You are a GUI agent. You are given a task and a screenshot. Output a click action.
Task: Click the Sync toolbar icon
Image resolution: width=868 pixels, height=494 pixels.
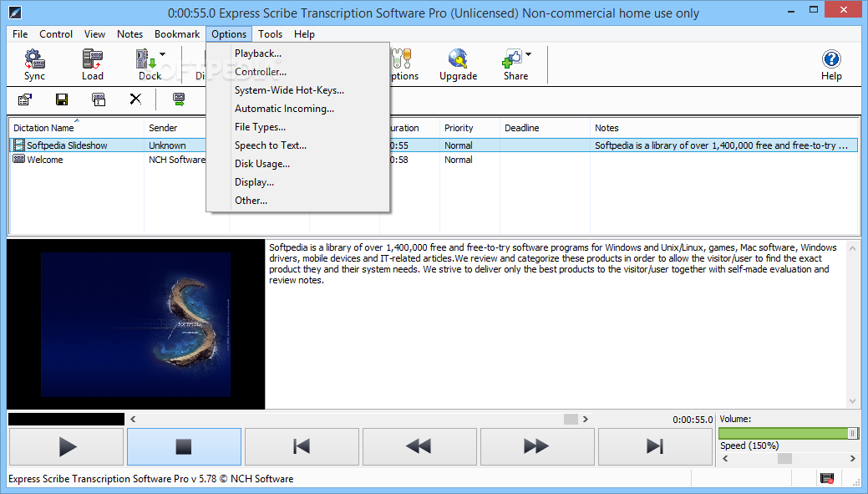34,65
